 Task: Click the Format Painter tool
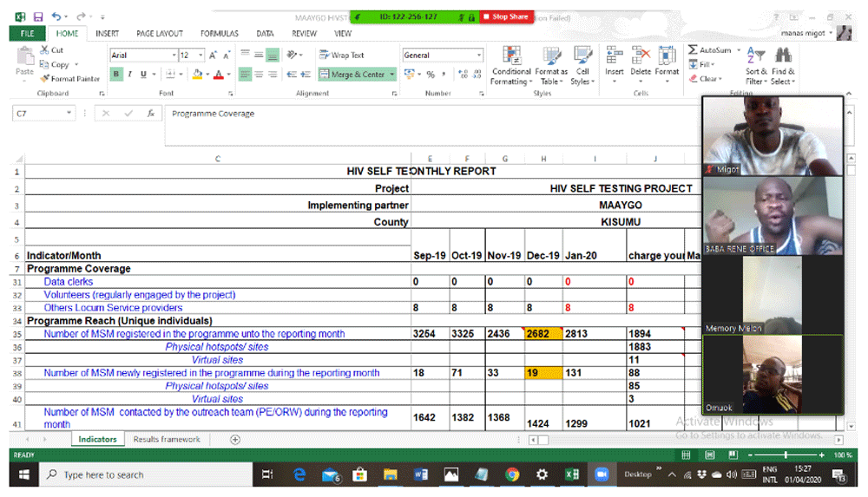(x=70, y=78)
